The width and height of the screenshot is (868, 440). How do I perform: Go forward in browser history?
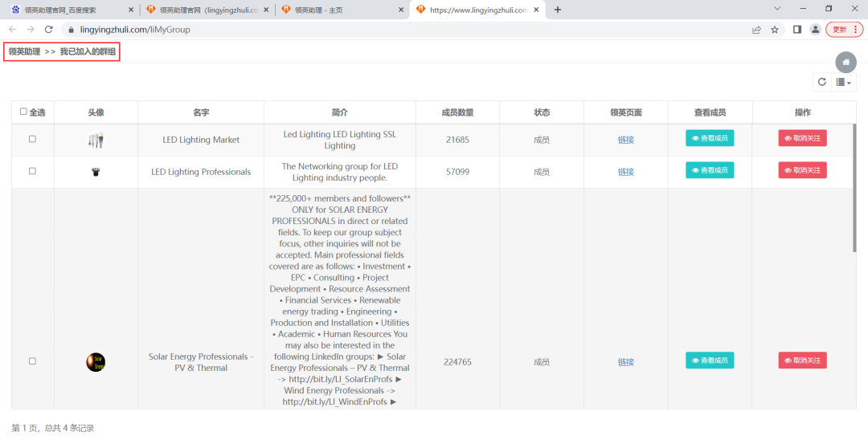coord(31,30)
